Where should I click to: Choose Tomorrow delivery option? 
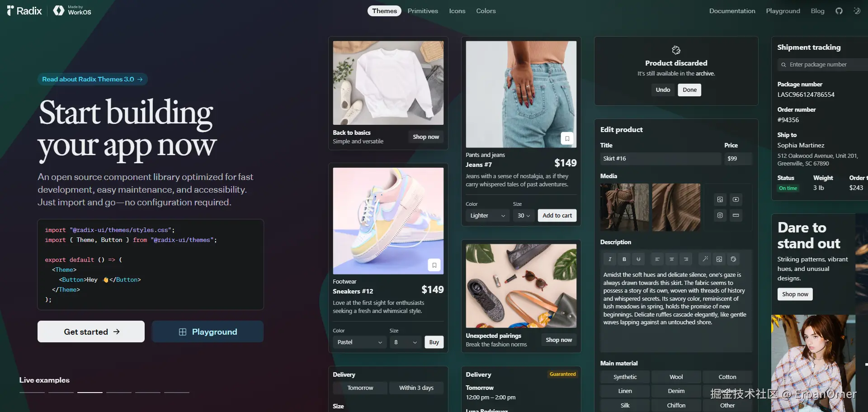click(x=360, y=388)
